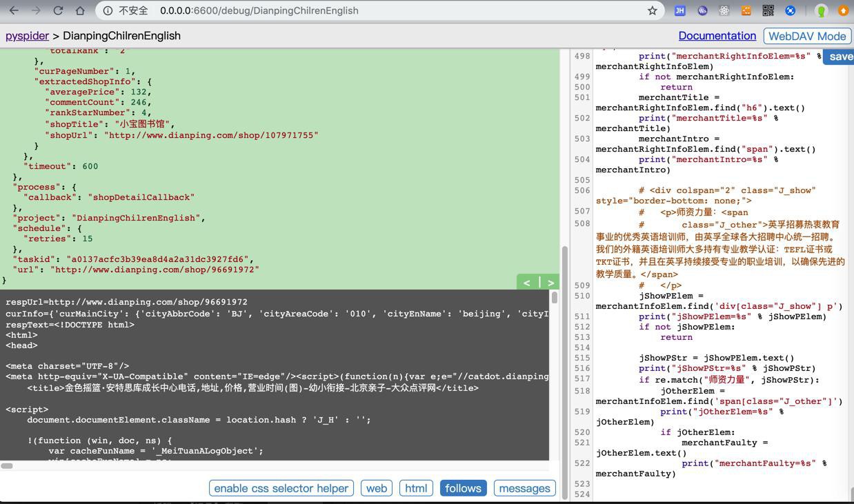Click the "url" value for shop 96691972
This screenshot has height=504, width=854.
pyautogui.click(x=155, y=270)
